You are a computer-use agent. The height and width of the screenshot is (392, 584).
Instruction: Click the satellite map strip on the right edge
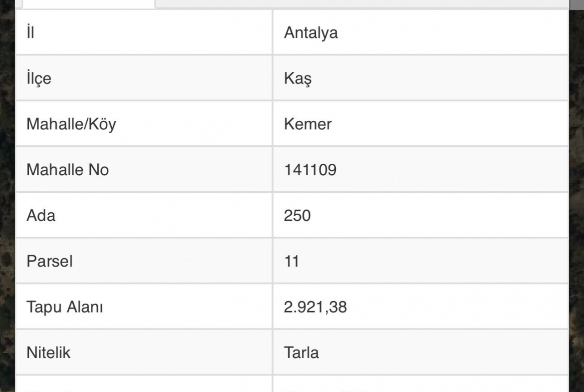[577, 196]
